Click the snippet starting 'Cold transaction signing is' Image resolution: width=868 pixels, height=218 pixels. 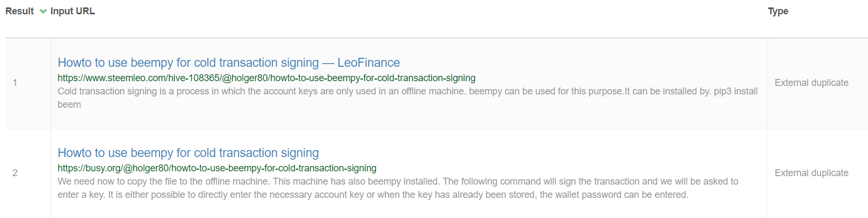(x=408, y=98)
